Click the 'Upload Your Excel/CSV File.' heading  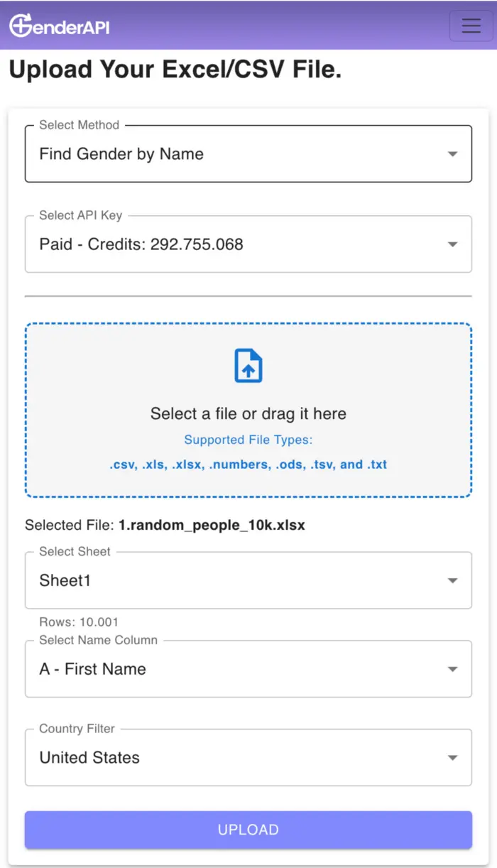coord(175,70)
